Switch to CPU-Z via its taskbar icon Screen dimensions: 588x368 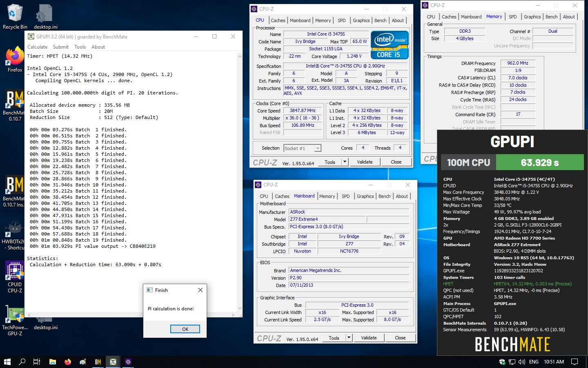pos(128,362)
